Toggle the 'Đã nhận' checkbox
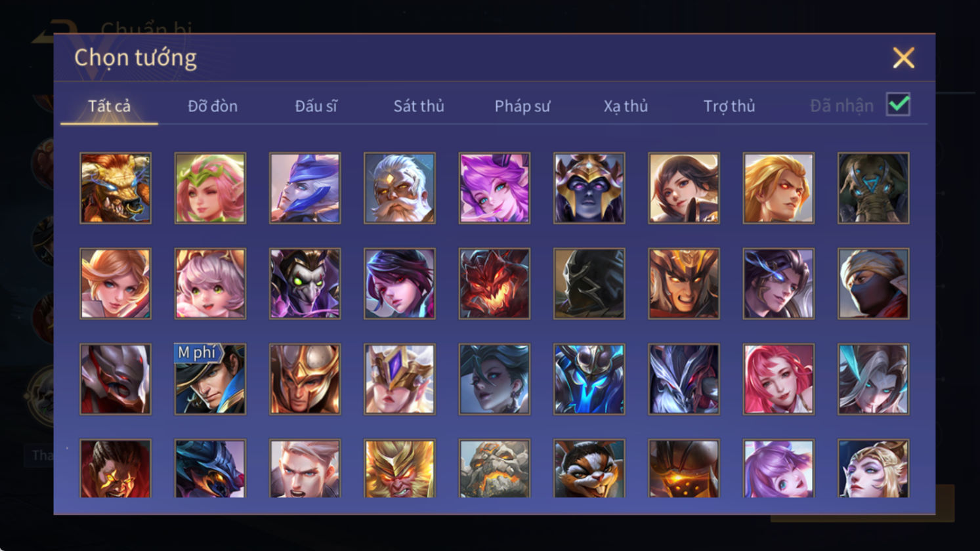 (x=898, y=104)
